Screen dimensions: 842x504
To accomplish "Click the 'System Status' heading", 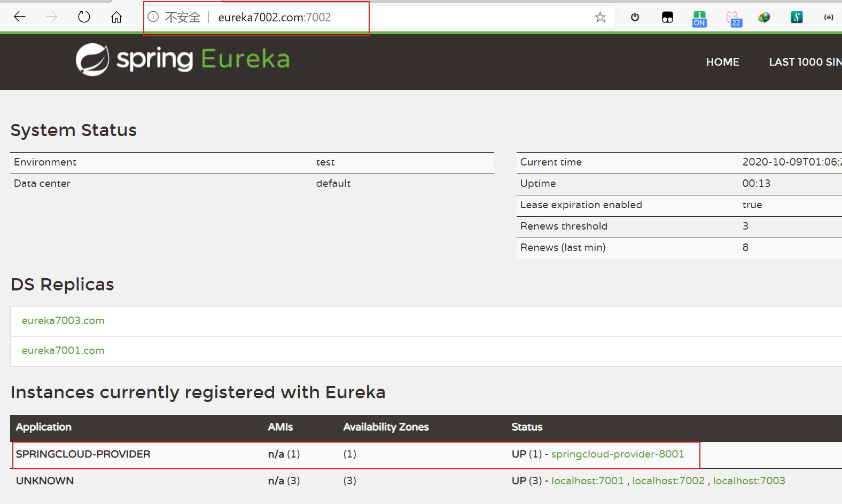I will pyautogui.click(x=74, y=130).
